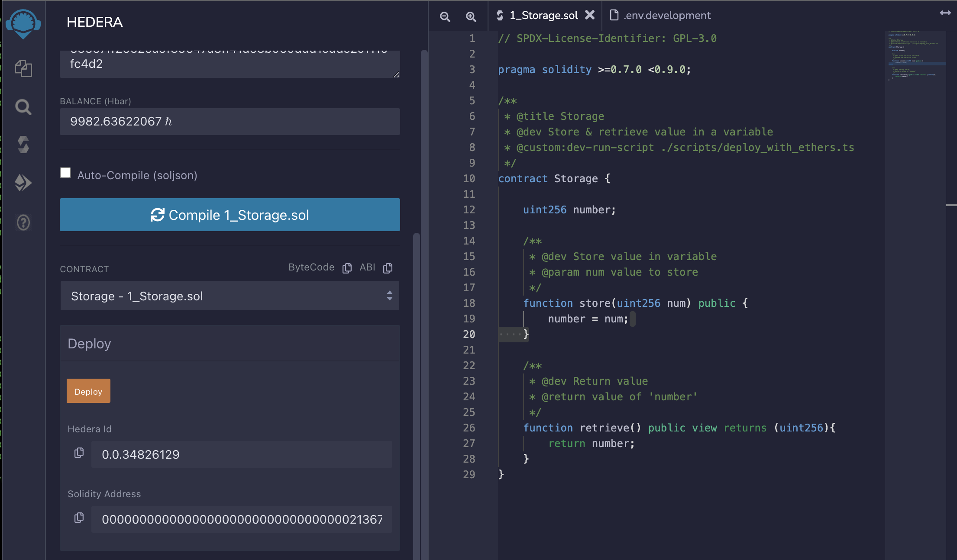Copy the contract ByteCode

(x=347, y=268)
